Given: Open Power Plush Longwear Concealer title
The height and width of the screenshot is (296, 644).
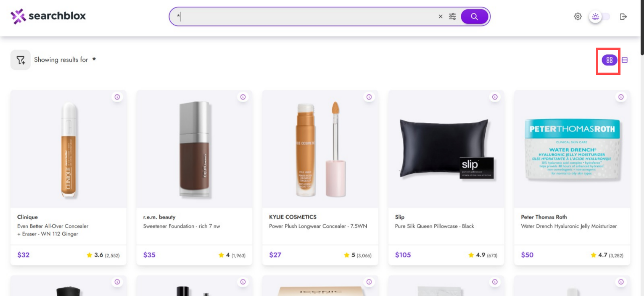Looking at the screenshot, I should pos(318,226).
